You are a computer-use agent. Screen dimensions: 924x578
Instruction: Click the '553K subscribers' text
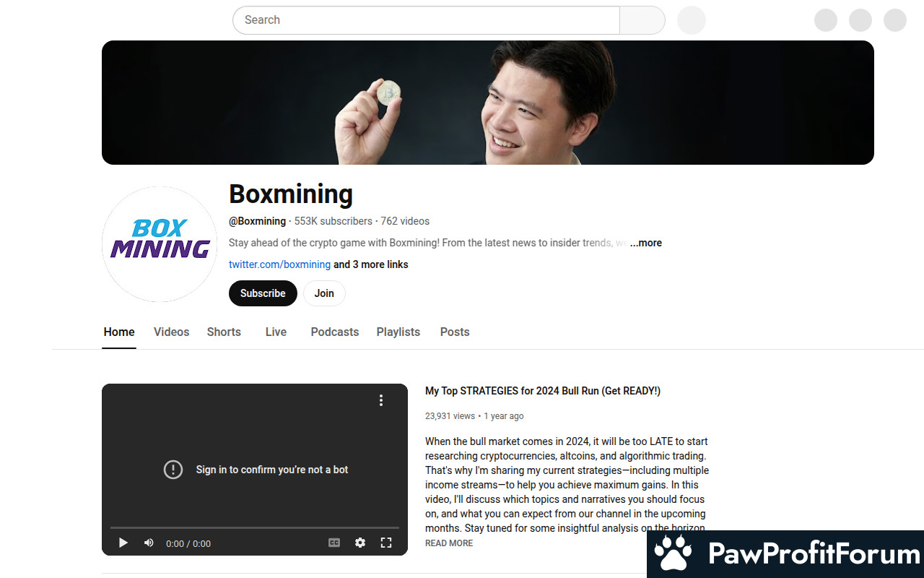click(334, 221)
